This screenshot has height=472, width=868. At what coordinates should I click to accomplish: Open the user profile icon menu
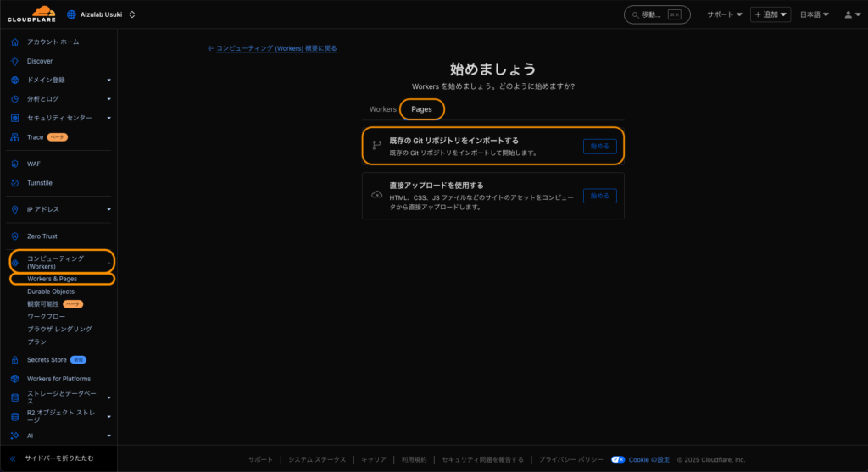coord(852,15)
